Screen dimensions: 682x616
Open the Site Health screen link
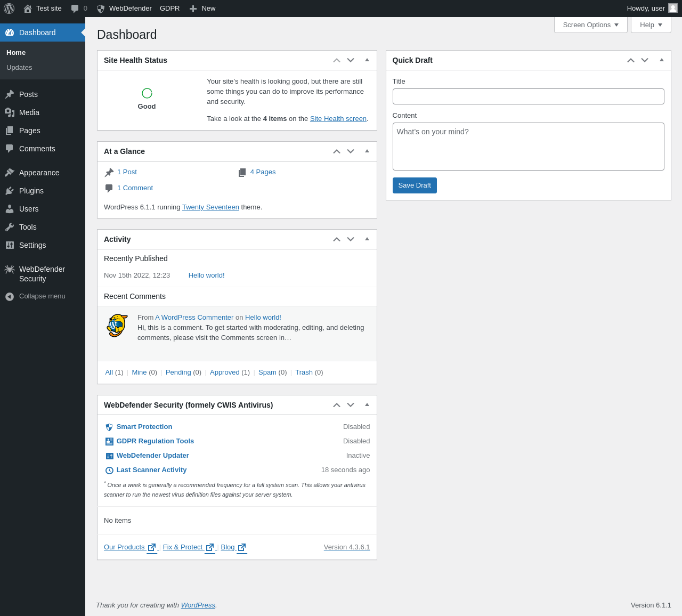point(338,119)
